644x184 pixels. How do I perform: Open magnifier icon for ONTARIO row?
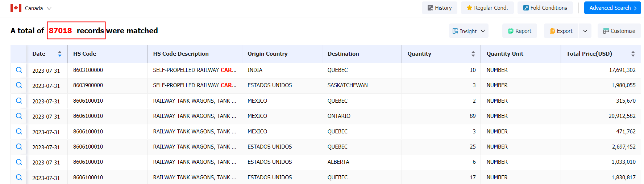click(19, 116)
